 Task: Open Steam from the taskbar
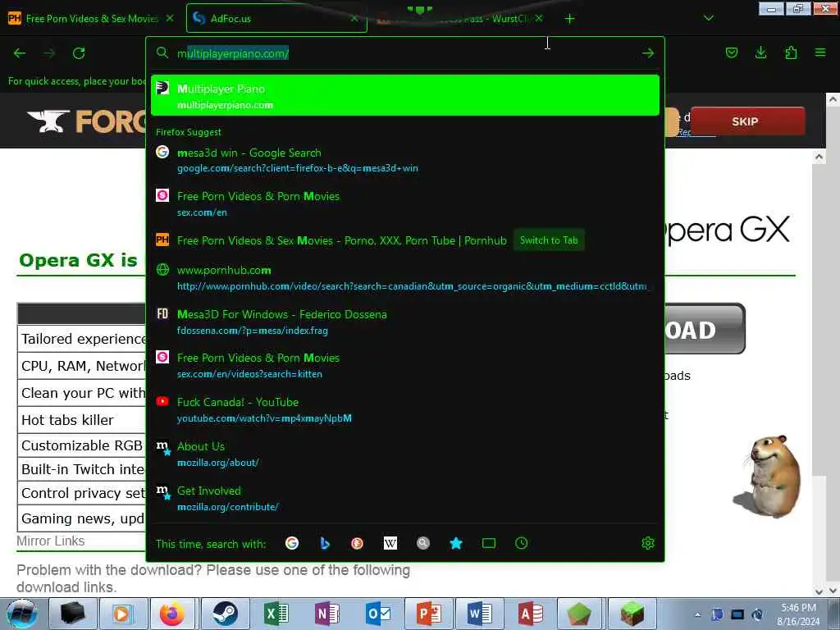(225, 614)
